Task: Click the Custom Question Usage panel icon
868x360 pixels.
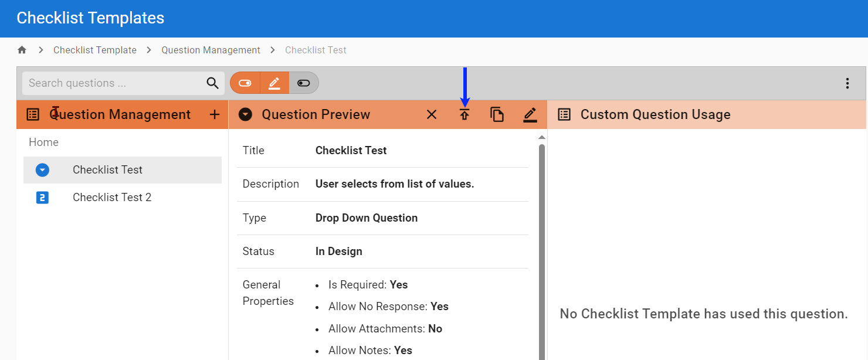Action: point(564,114)
